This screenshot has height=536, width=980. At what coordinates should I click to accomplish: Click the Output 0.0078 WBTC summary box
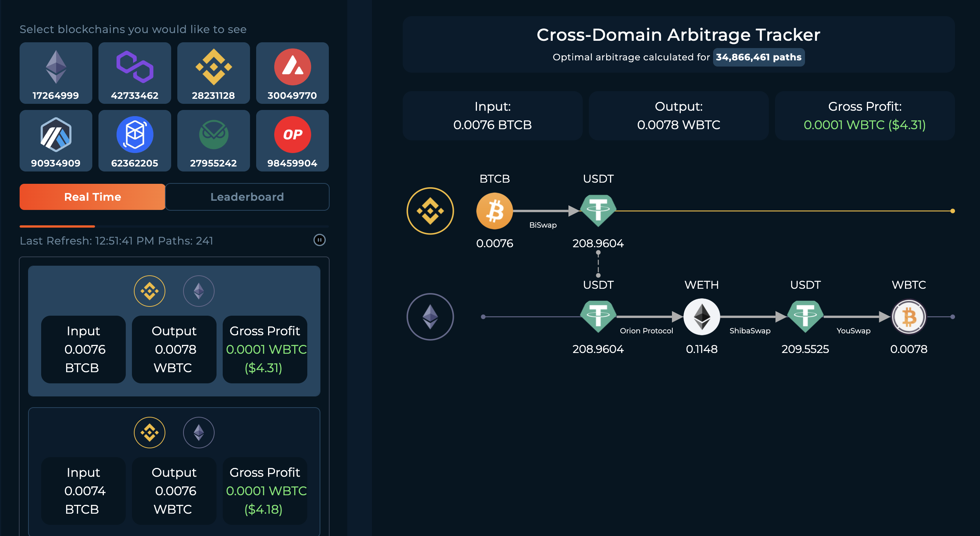[679, 116]
